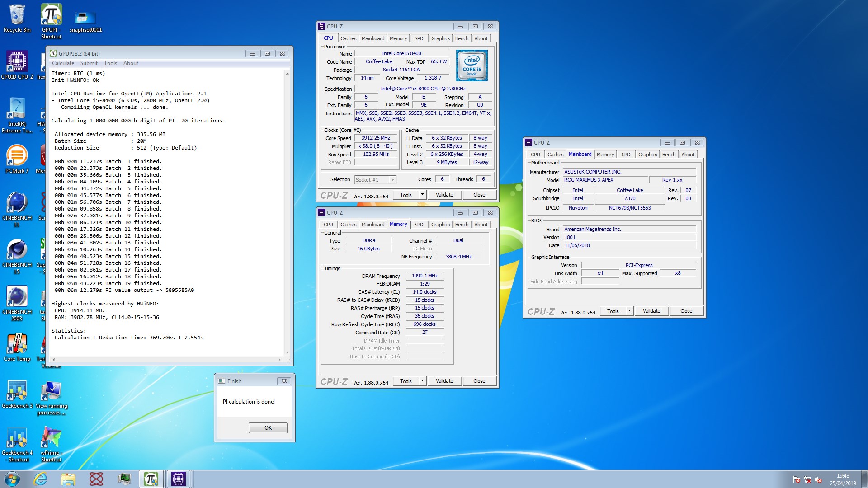This screenshot has height=488, width=868.
Task: Switch to Memory tab in Mainboard CPU-Z window
Action: coord(605,155)
